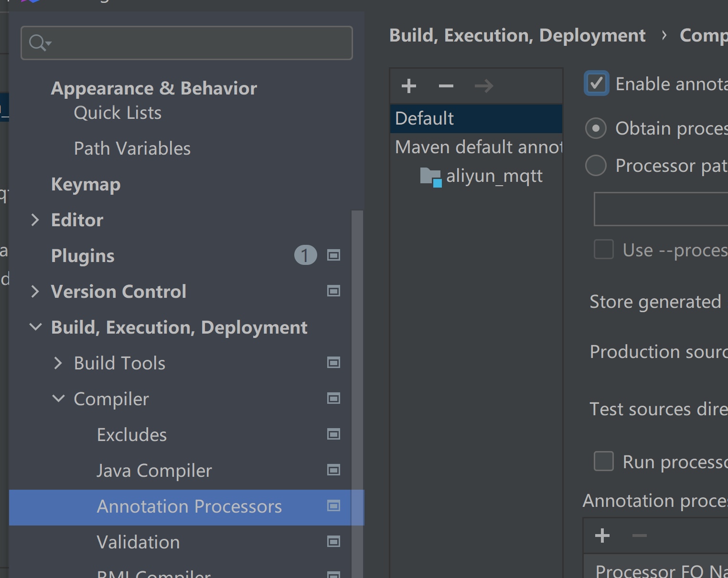Screen dimensions: 728x578
Task: Open the Java Compiler settings page
Action: point(154,471)
